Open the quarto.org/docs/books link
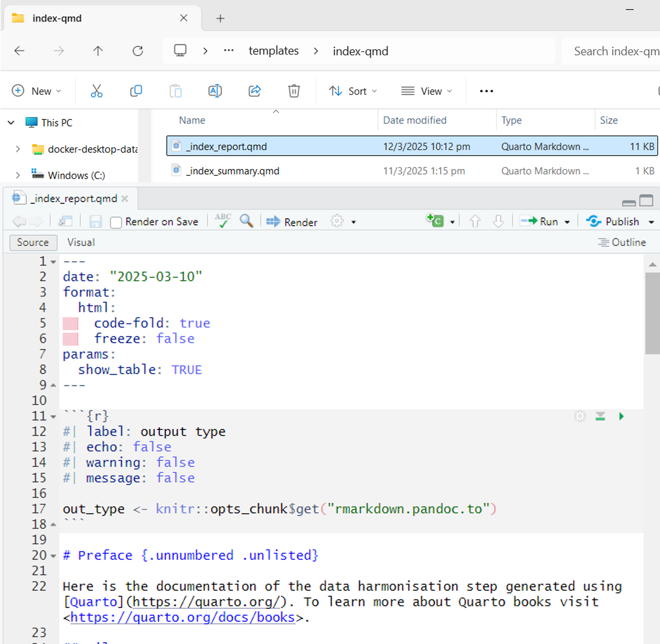The image size is (660, 644). pos(182,617)
